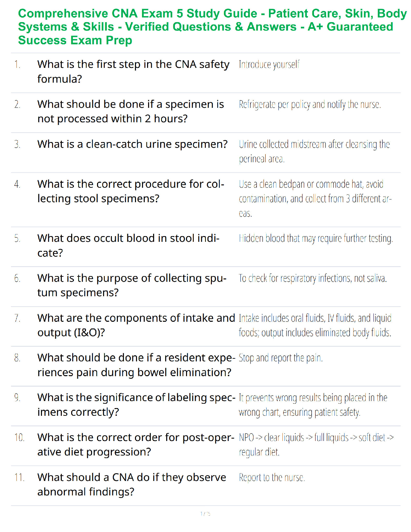Select the post-operative diet progression question
The width and height of the screenshot is (411, 532).
tap(136, 445)
